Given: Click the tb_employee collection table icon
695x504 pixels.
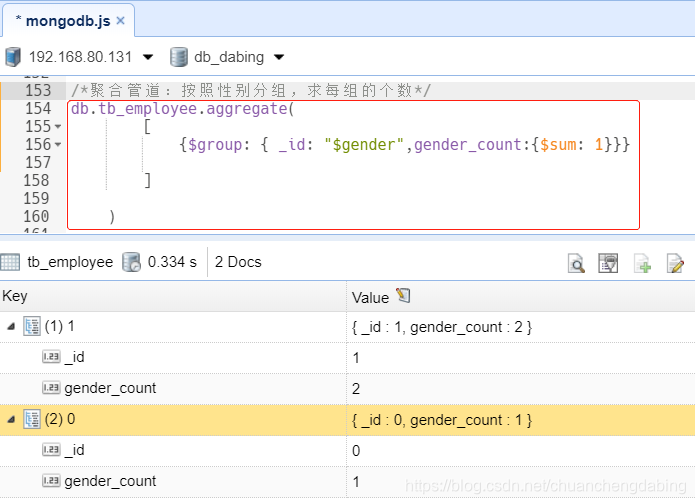Looking at the screenshot, I should coord(10,262).
